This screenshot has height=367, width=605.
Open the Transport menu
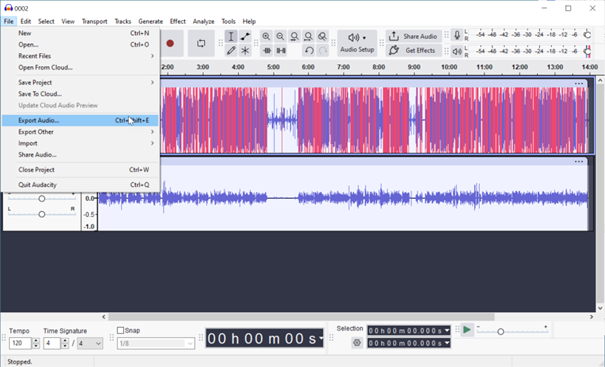click(x=95, y=21)
